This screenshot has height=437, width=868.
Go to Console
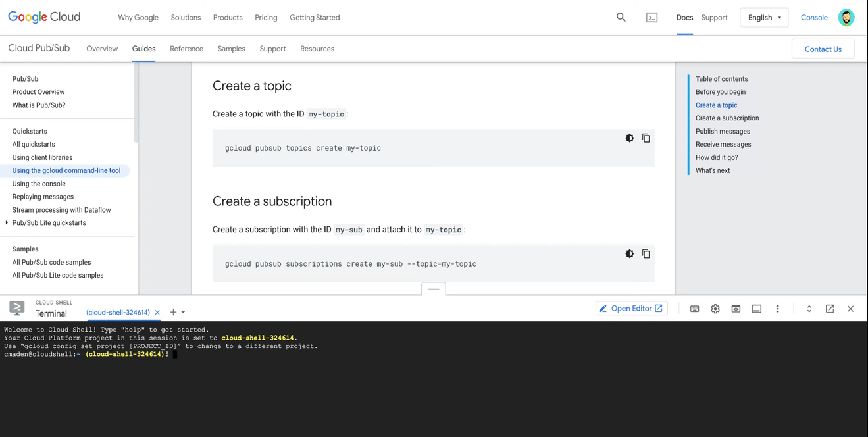click(814, 18)
